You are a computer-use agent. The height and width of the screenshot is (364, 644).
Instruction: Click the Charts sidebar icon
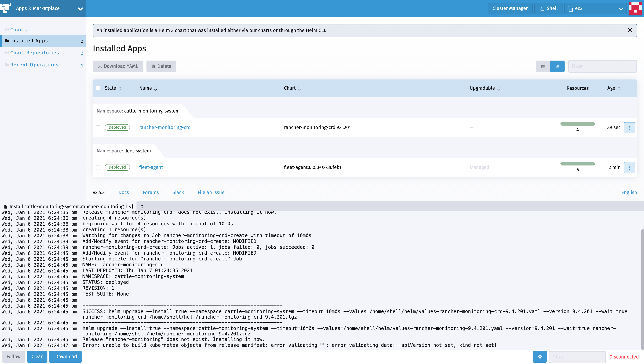click(x=7, y=30)
